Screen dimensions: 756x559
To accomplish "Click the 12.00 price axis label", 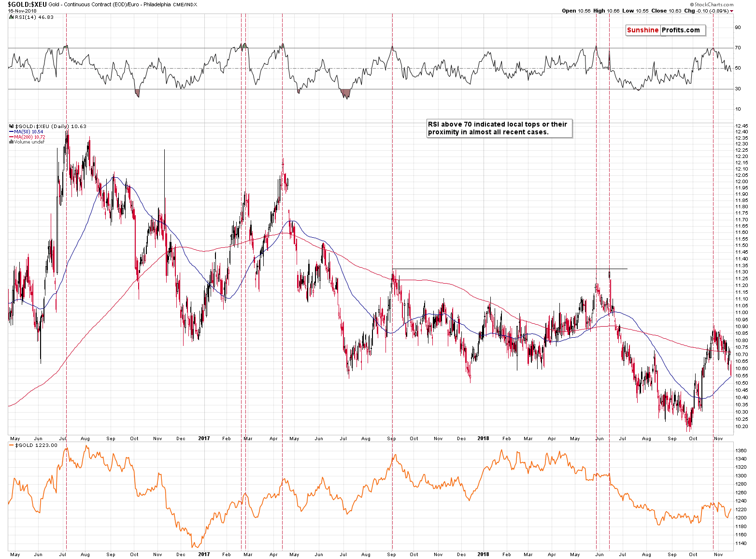I will (742, 182).
